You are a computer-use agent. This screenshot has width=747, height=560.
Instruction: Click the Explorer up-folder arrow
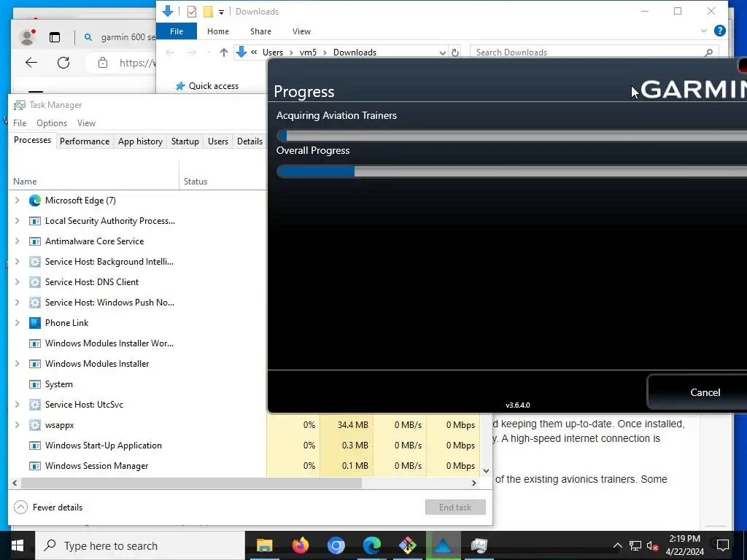pyautogui.click(x=223, y=52)
